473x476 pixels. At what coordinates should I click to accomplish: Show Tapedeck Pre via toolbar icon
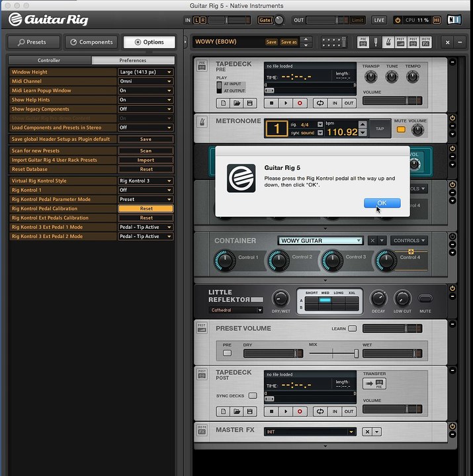[x=363, y=42]
